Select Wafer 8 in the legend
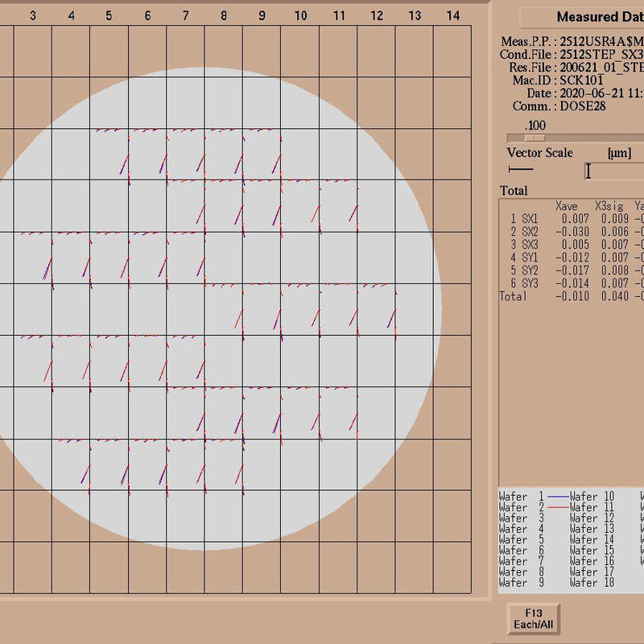644x644 pixels. click(522, 572)
